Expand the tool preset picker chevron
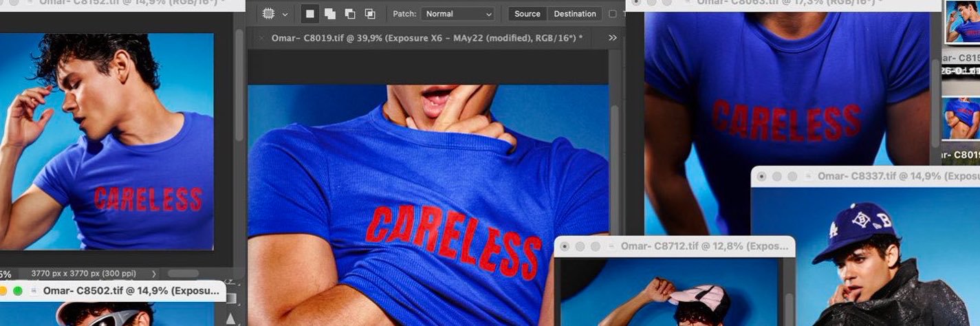The width and height of the screenshot is (980, 326). click(x=285, y=14)
